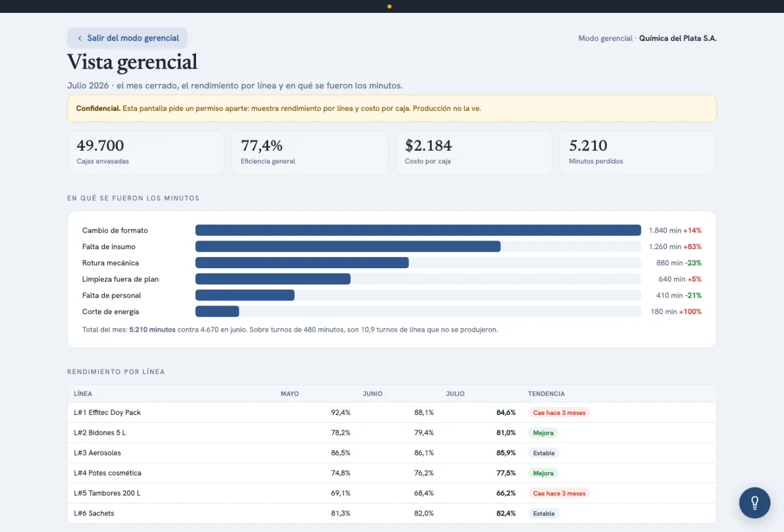Open the Minutos perdidos 5.210 card
Viewport: 784px width, 532px height.
click(x=638, y=152)
